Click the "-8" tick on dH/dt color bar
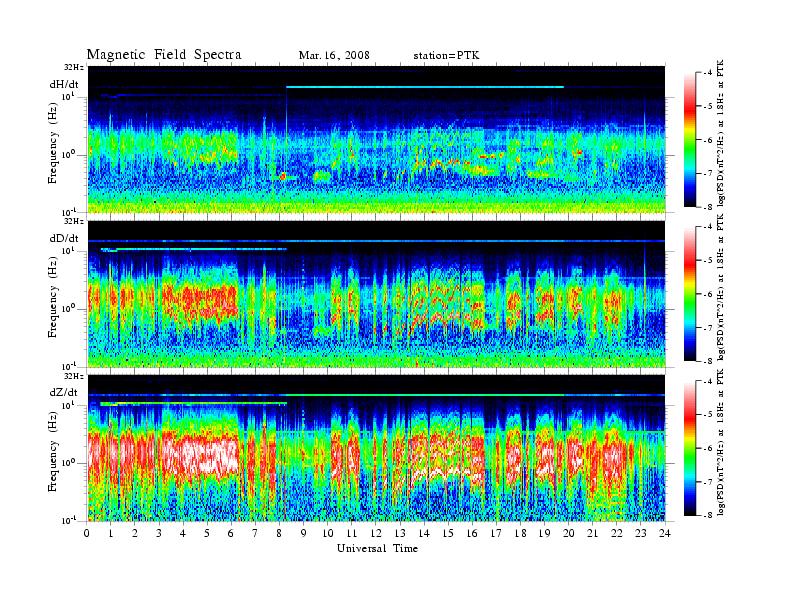792x612 pixels. pyautogui.click(x=708, y=207)
